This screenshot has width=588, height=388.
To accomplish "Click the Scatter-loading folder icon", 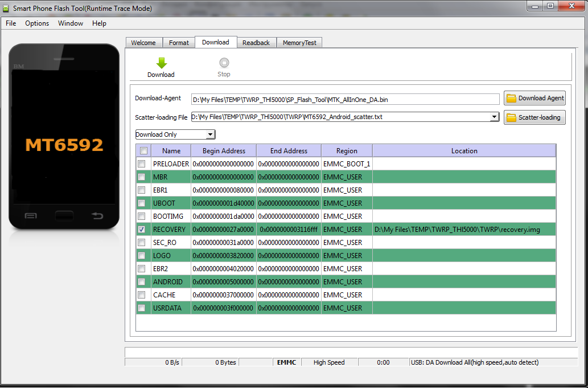I will coord(511,117).
